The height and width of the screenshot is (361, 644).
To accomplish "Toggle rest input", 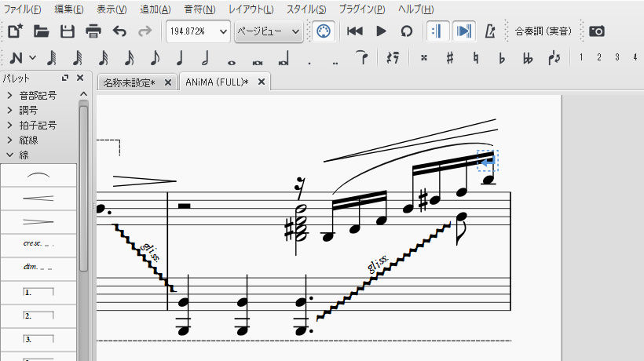I will (x=393, y=58).
